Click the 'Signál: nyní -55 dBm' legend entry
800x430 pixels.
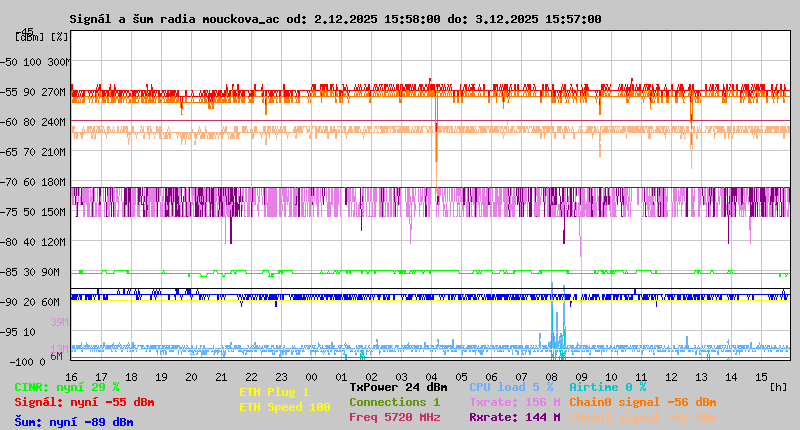[x=84, y=402]
